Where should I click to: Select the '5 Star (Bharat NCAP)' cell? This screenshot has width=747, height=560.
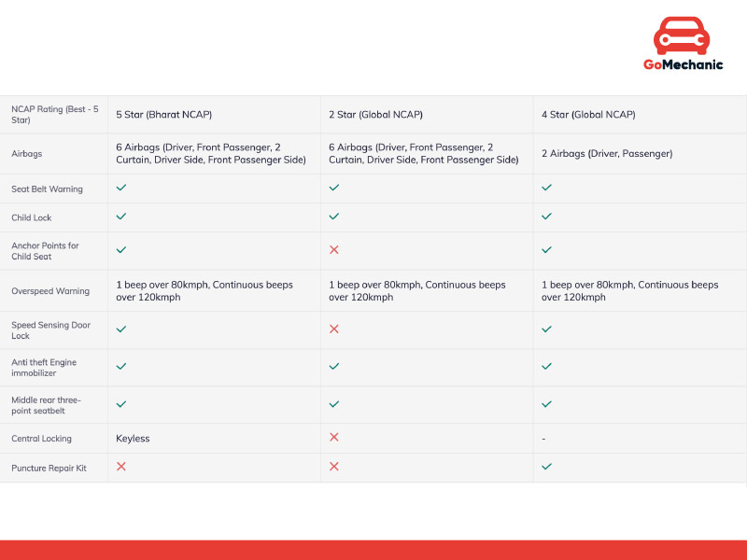[x=163, y=115]
